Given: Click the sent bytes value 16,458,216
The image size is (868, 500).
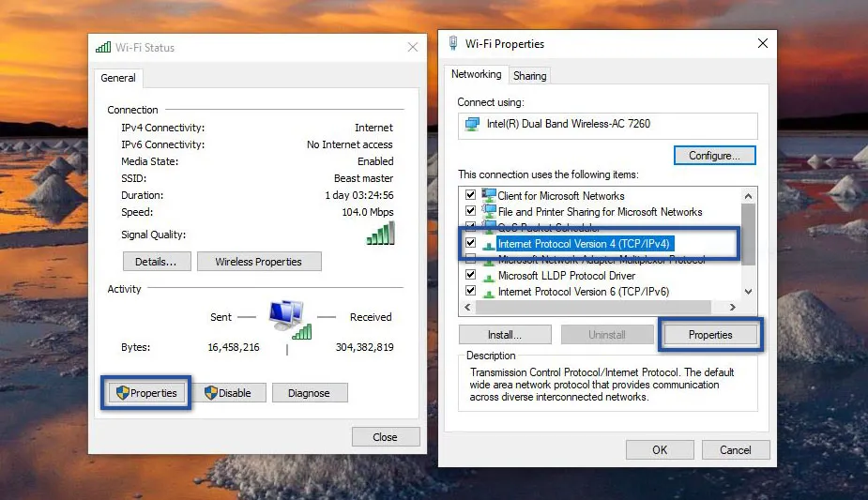Looking at the screenshot, I should coord(234,347).
